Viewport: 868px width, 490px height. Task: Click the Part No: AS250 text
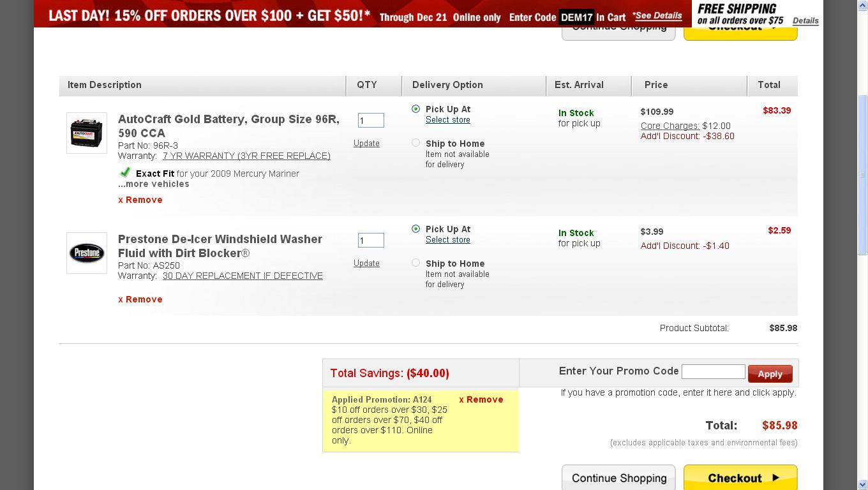point(149,265)
